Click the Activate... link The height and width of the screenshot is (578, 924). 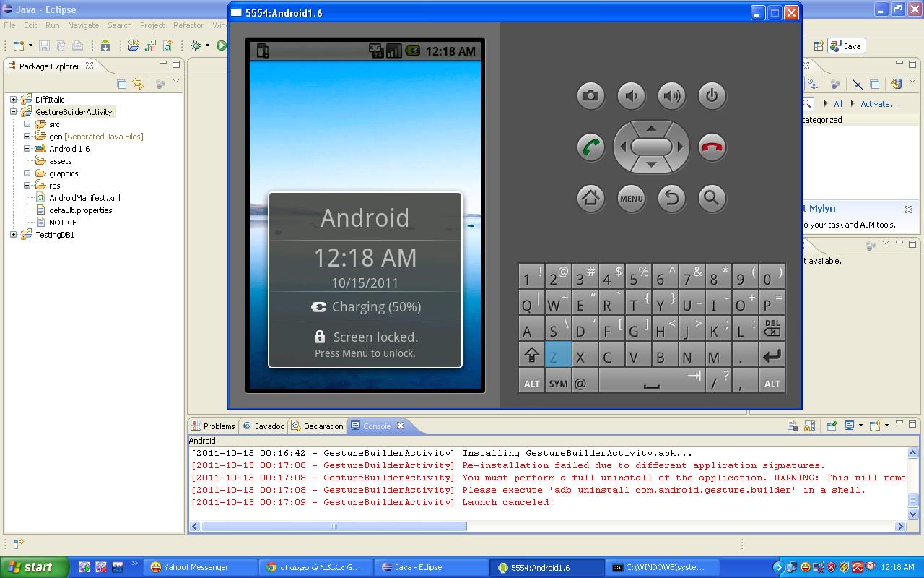point(879,104)
